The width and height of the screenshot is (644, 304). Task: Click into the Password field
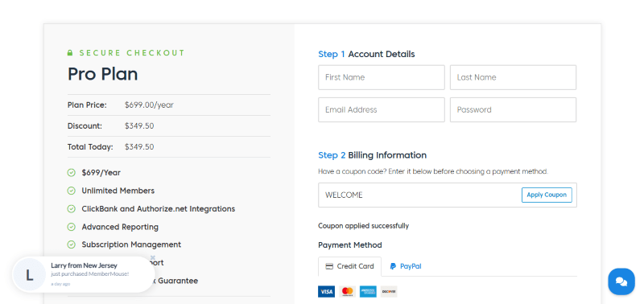(x=513, y=109)
